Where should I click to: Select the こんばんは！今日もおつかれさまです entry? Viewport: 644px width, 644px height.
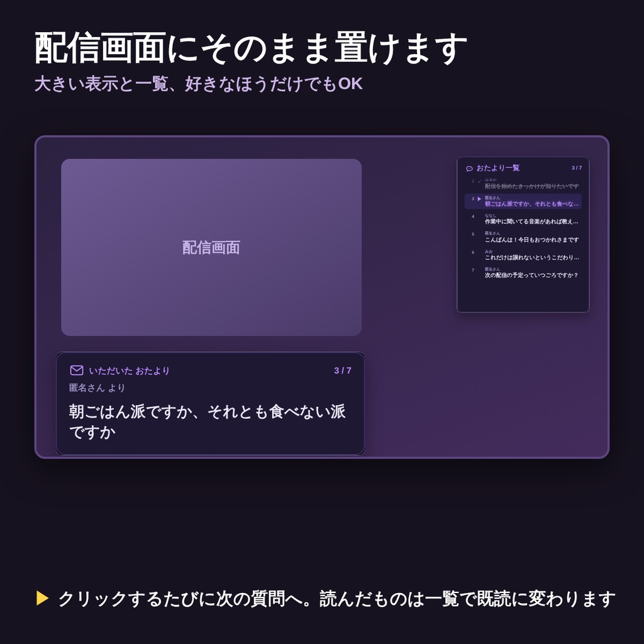(531, 240)
